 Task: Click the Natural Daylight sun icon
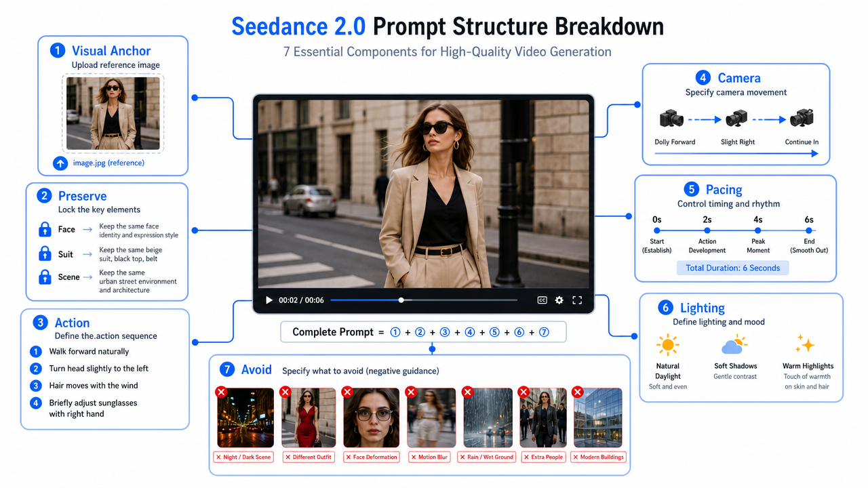(668, 346)
